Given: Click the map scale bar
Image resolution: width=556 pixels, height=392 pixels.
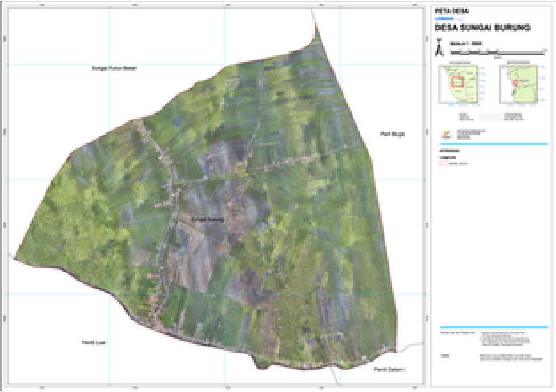Looking at the screenshot, I should [497, 52].
